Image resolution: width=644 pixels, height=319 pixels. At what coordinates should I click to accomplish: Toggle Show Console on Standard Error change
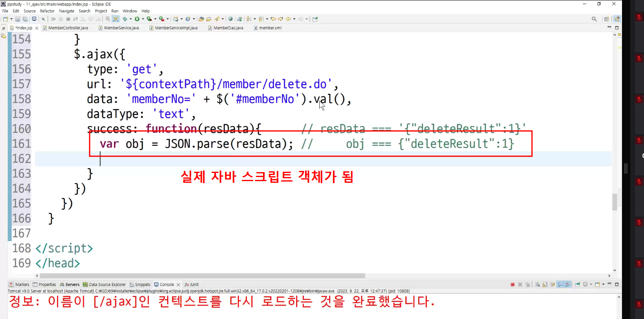[x=567, y=285]
